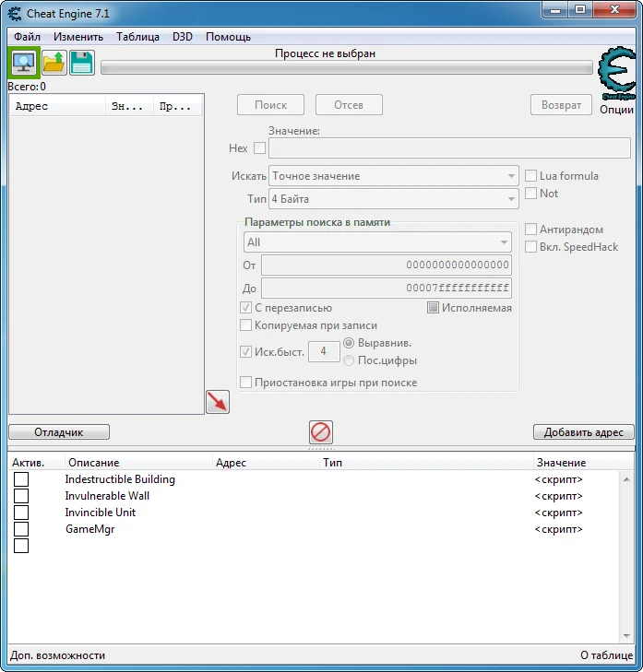The width and height of the screenshot is (643, 672).
Task: Click the Описание column header
Action: [138, 463]
